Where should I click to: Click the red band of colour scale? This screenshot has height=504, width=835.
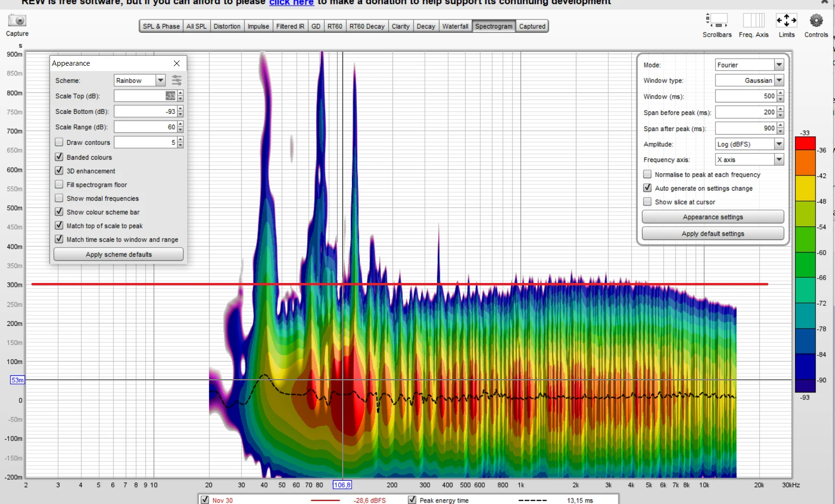(x=805, y=143)
